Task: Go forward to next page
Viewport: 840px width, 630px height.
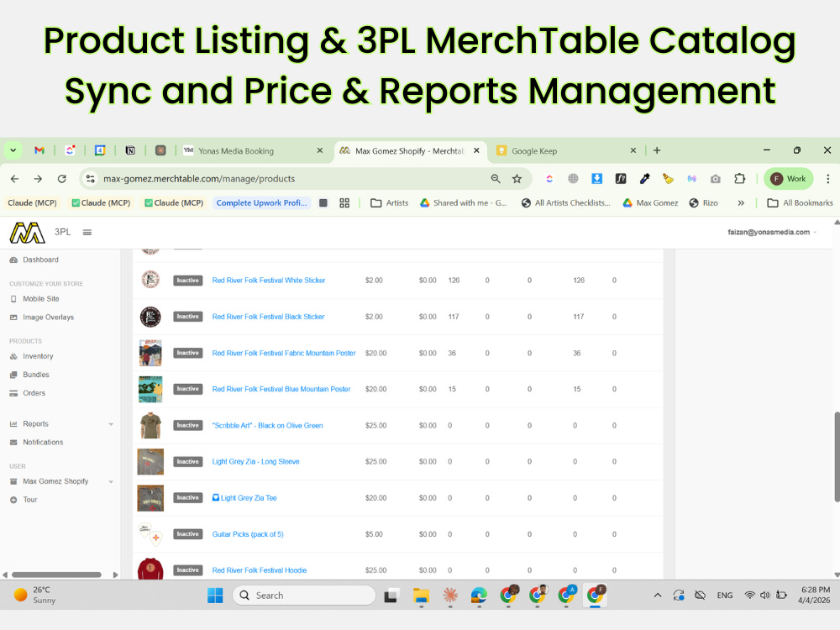Action: click(38, 179)
